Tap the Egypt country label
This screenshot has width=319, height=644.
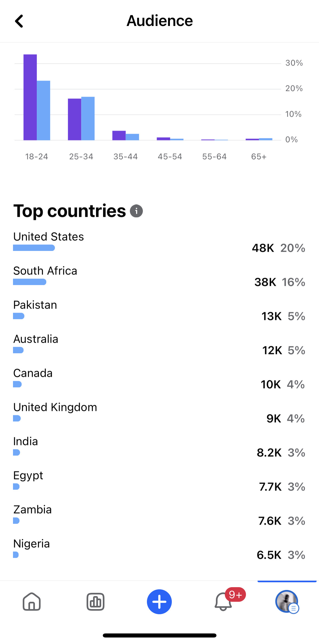(x=28, y=476)
